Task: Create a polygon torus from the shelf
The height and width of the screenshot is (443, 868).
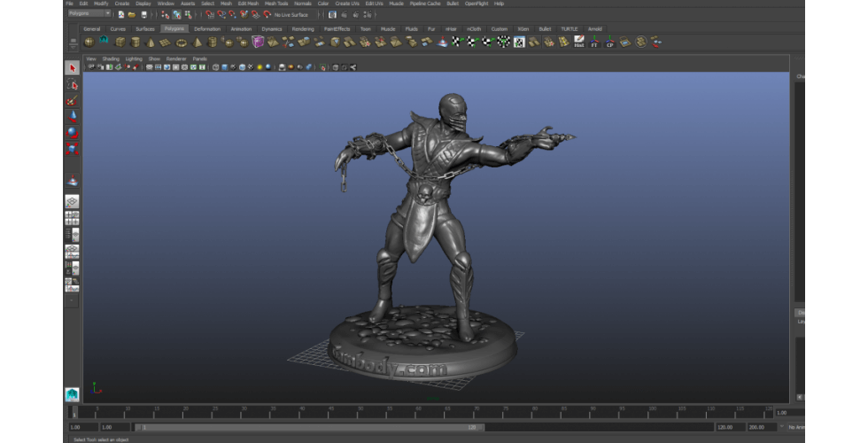Action: pyautogui.click(x=182, y=42)
